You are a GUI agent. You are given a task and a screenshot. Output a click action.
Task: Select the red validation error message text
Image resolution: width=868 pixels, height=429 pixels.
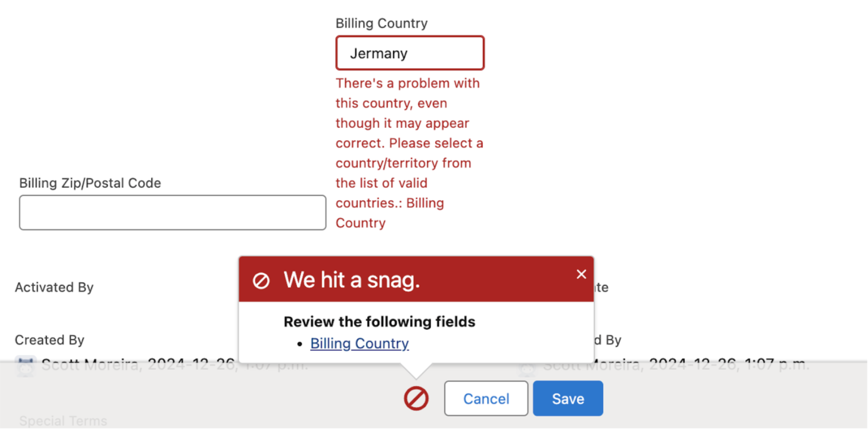click(409, 152)
